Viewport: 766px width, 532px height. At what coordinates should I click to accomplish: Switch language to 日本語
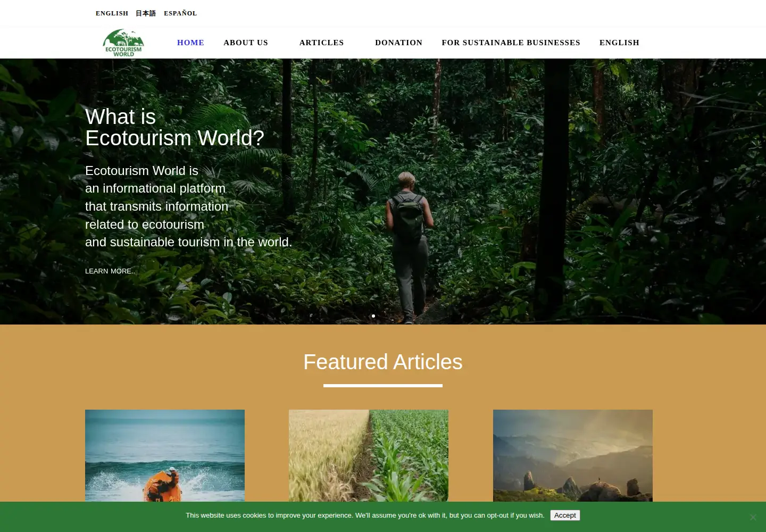point(146,13)
